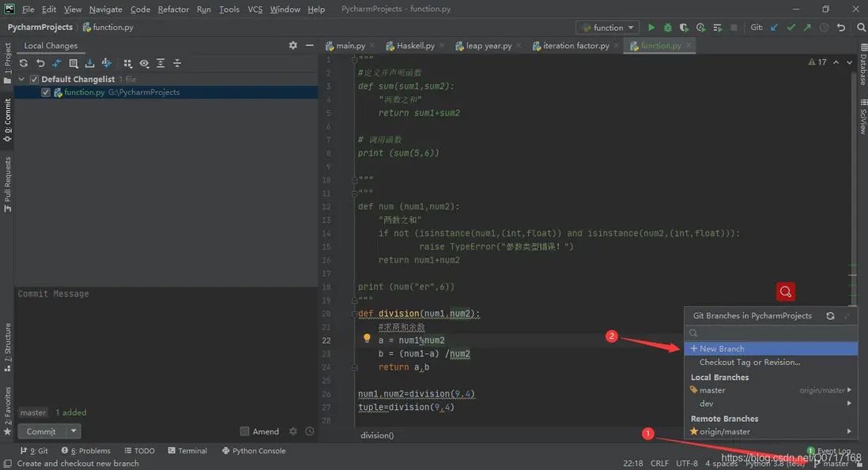Collapse the Default Changelist tree node
868x470 pixels.
22,79
